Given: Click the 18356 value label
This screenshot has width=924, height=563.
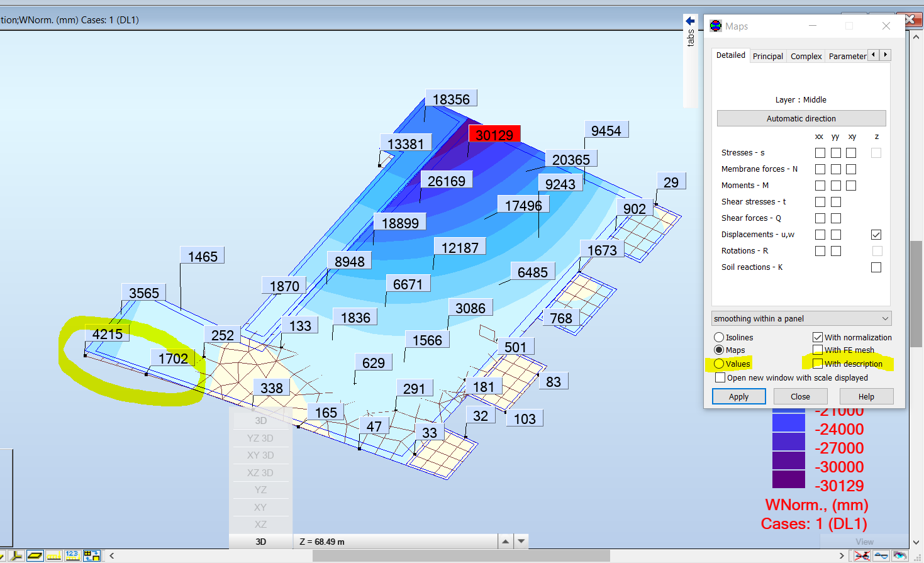Looking at the screenshot, I should 451,99.
